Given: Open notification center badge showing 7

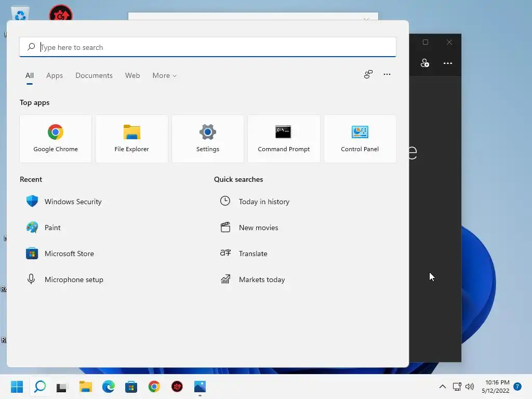Looking at the screenshot, I should [517, 387].
